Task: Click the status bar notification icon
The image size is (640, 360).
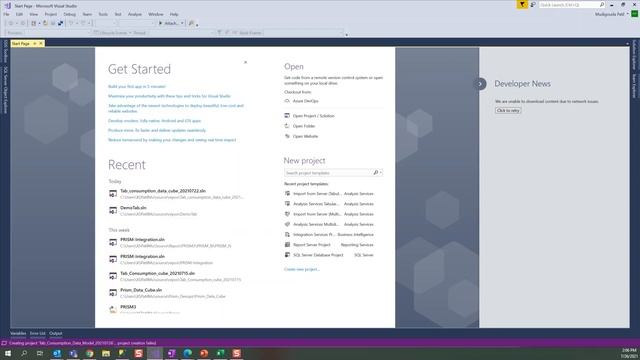Action: pyautogui.click(x=4, y=343)
